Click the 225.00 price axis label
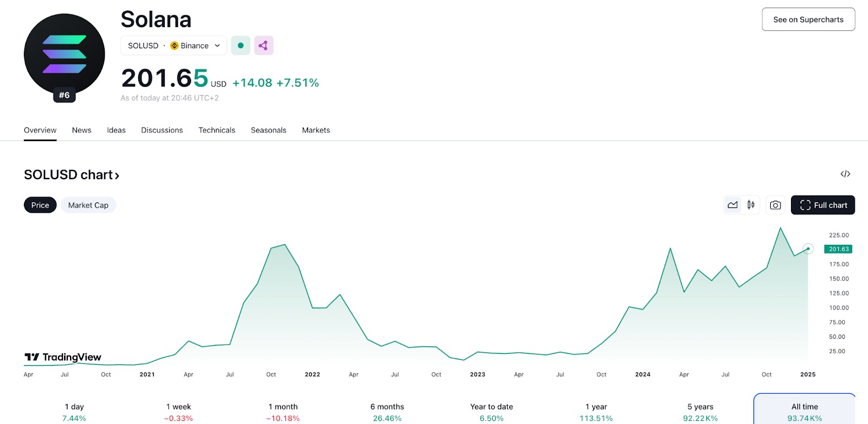Image resolution: width=868 pixels, height=424 pixels. 839,236
